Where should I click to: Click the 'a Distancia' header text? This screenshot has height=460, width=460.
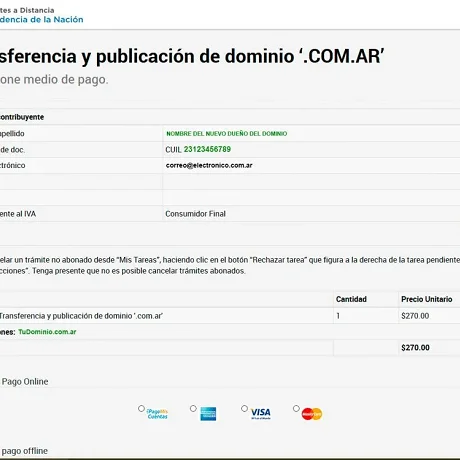point(34,10)
